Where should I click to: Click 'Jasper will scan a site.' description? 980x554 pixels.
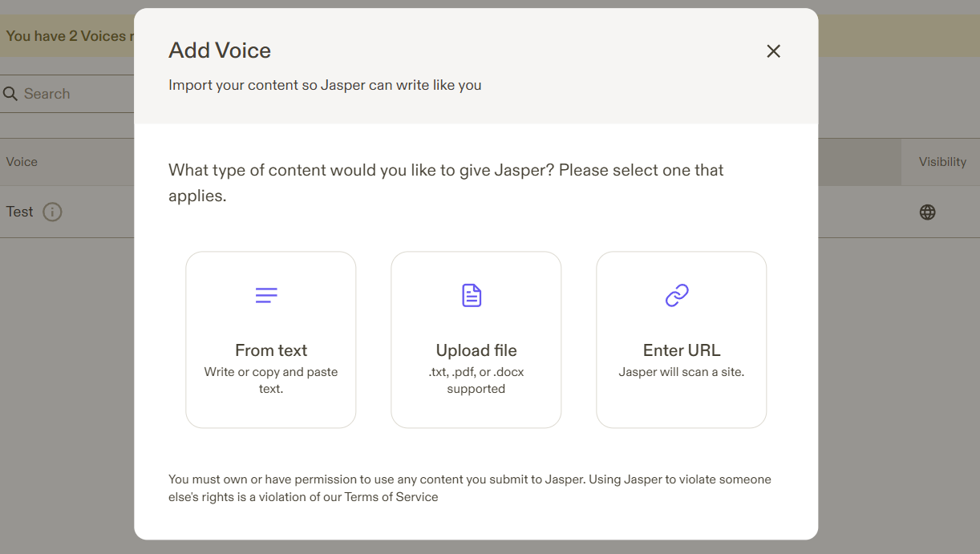click(x=682, y=372)
